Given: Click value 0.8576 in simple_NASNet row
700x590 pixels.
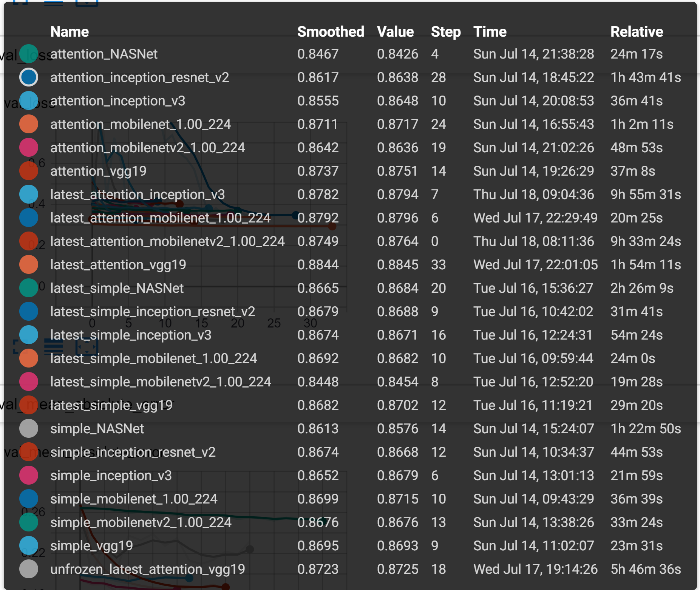Looking at the screenshot, I should (397, 429).
